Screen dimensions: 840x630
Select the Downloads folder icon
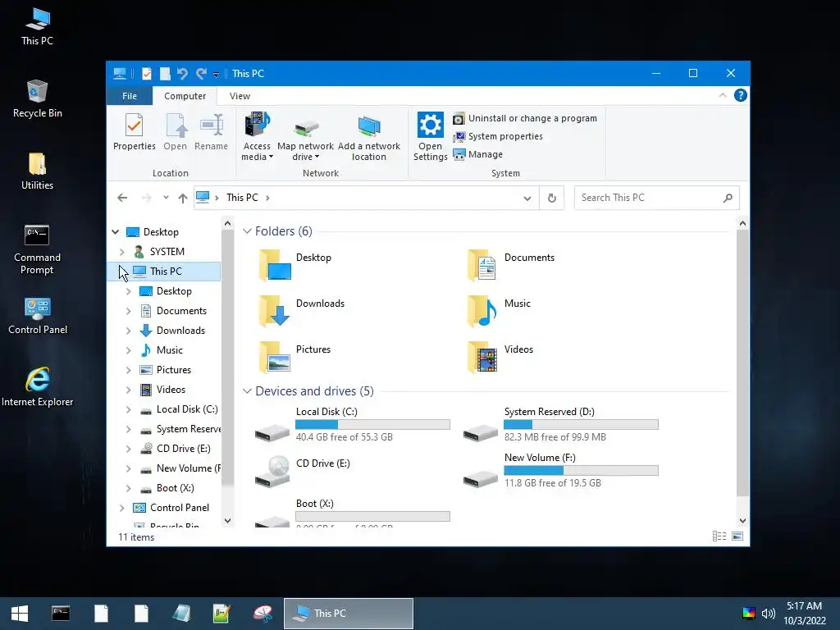pyautogui.click(x=275, y=311)
